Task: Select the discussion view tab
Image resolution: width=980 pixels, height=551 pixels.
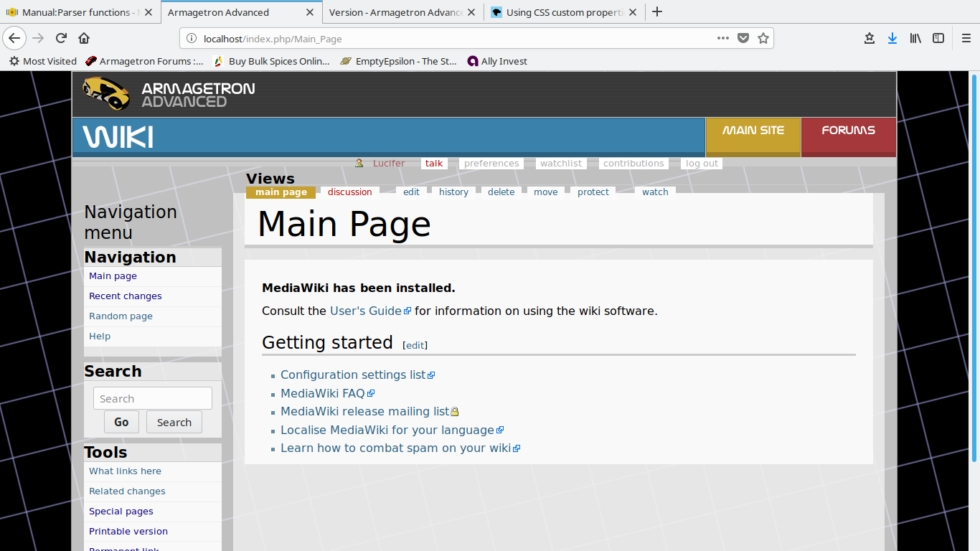Action: pos(349,192)
